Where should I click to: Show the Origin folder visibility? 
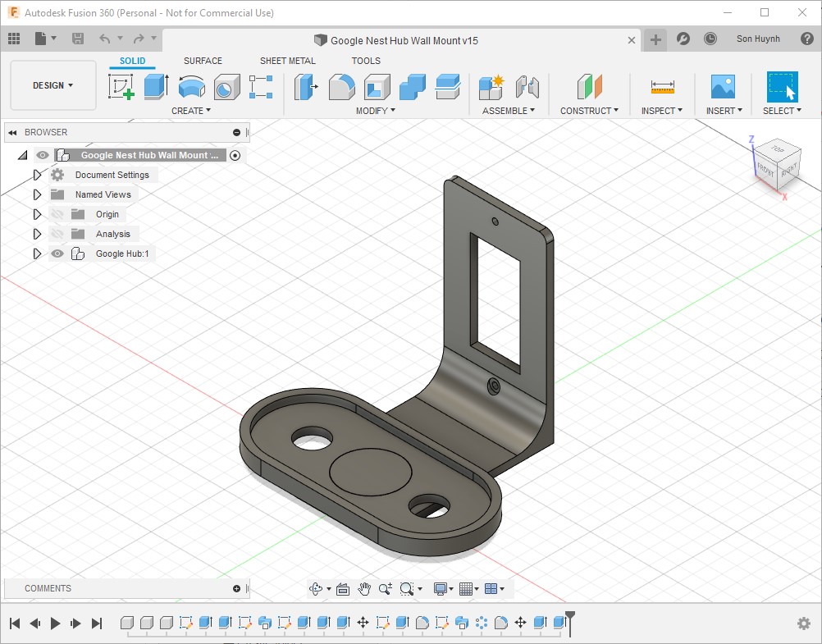coord(57,214)
